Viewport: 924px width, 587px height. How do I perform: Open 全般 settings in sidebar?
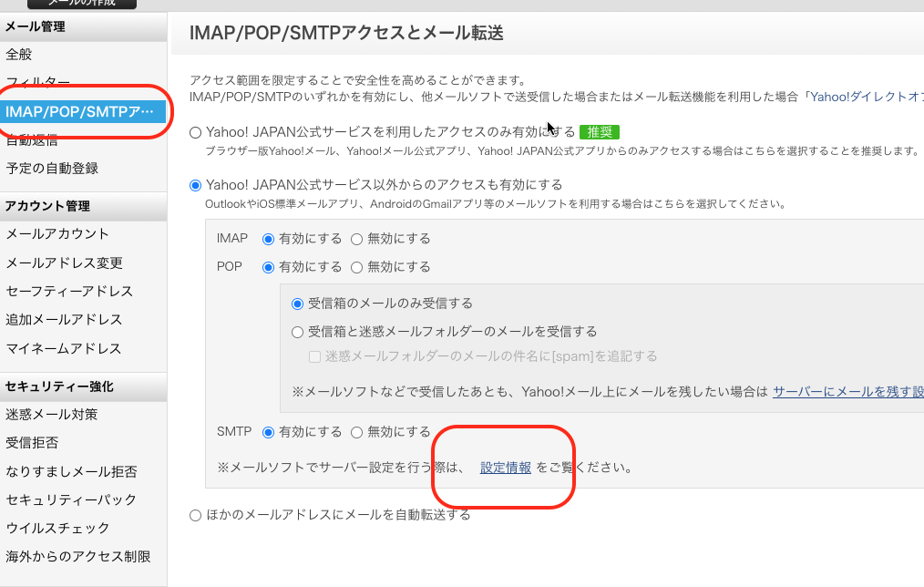19,54
